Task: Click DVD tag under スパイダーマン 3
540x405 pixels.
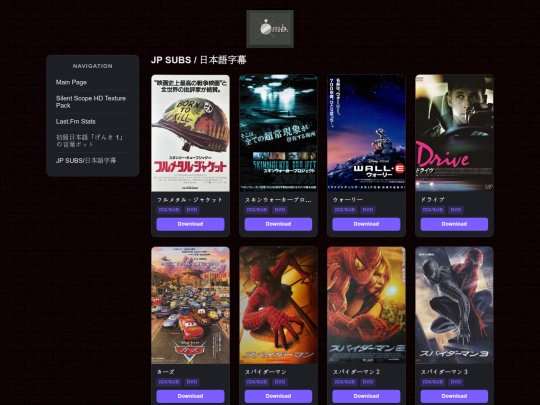Action: tap(456, 382)
